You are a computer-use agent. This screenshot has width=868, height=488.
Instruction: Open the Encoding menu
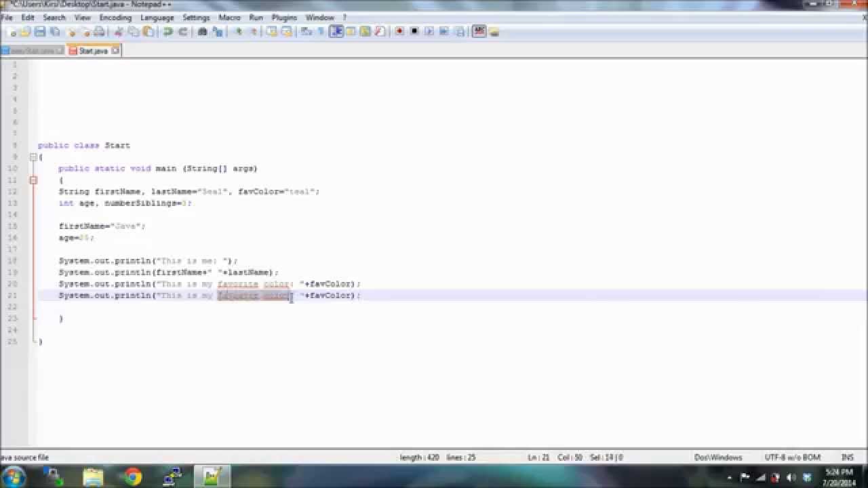click(x=115, y=18)
